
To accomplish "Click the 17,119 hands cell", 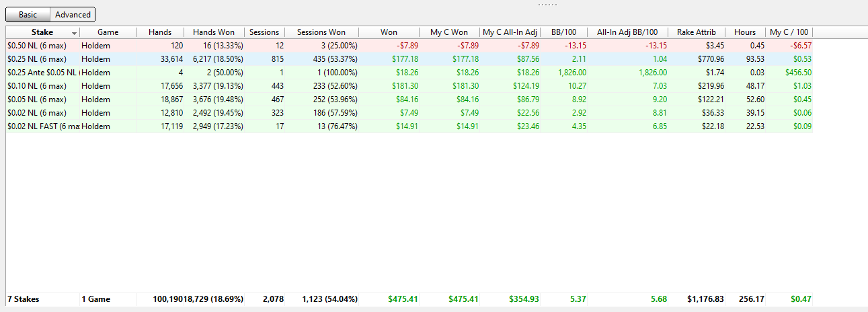I will pos(160,126).
